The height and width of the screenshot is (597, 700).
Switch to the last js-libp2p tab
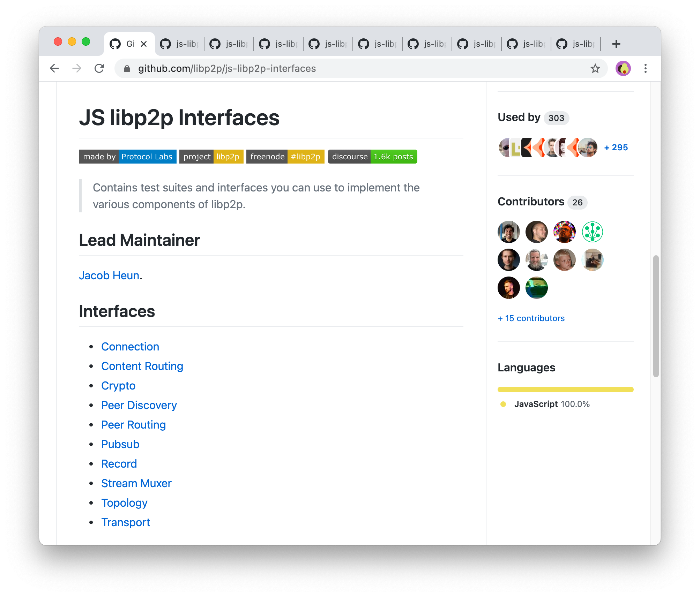[575, 44]
